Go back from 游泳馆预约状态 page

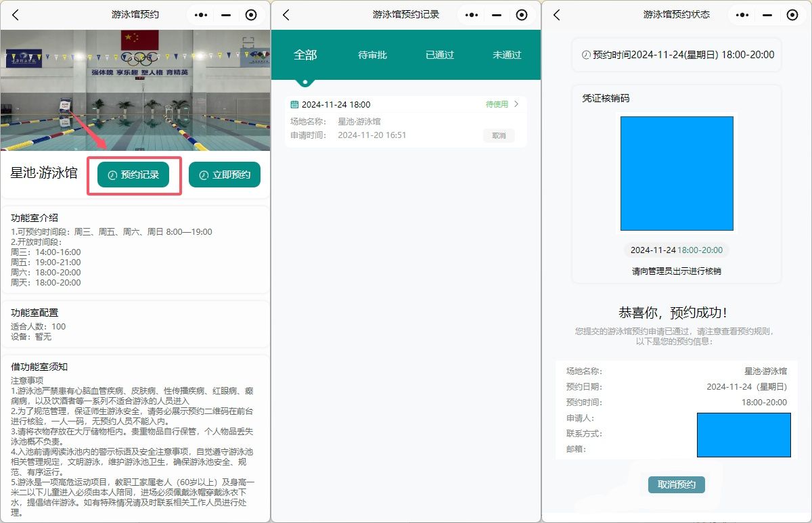(x=557, y=15)
